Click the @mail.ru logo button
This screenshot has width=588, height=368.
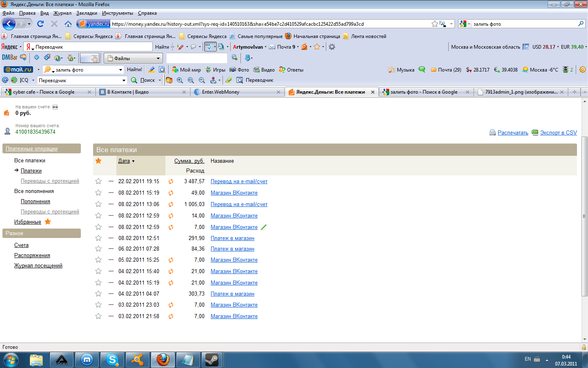18,70
